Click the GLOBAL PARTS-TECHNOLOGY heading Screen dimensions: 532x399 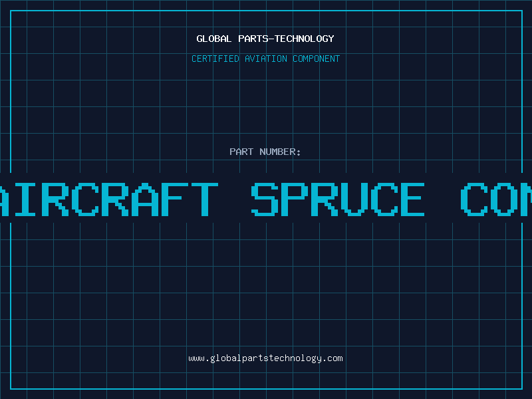[x=265, y=39]
